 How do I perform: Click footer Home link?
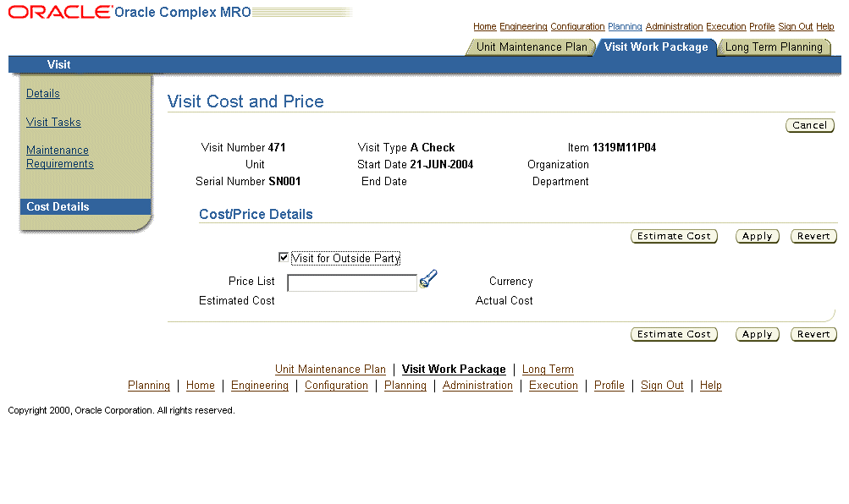[201, 386]
